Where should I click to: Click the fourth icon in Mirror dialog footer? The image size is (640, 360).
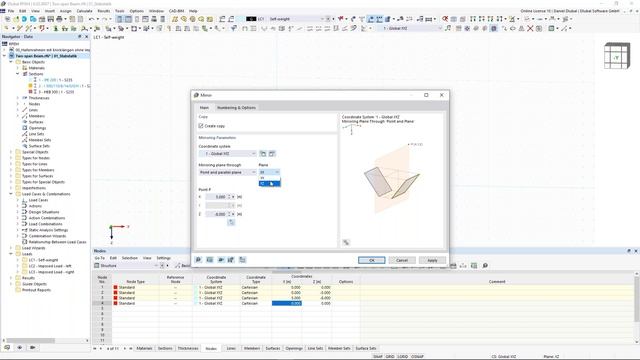click(x=231, y=260)
